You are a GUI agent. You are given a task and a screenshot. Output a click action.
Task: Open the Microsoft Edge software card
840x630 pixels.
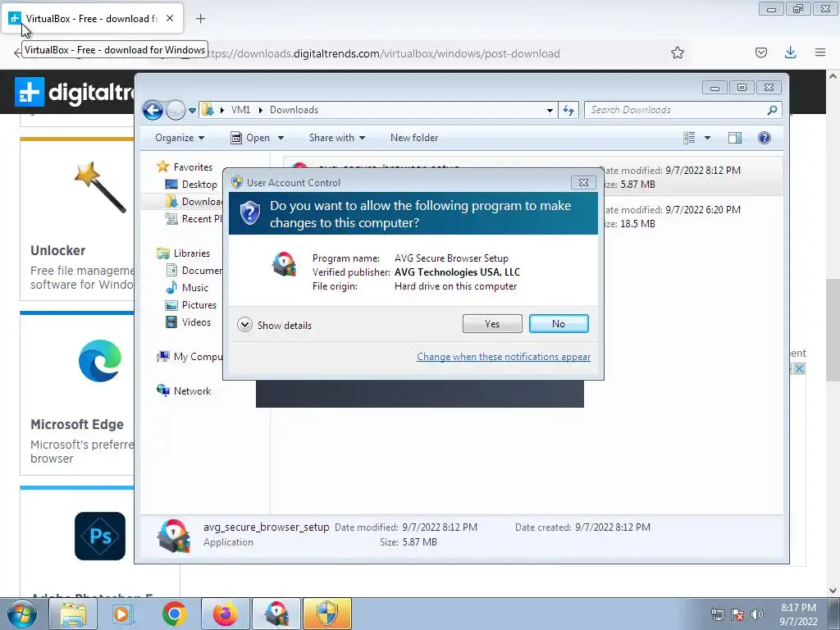[x=77, y=393]
